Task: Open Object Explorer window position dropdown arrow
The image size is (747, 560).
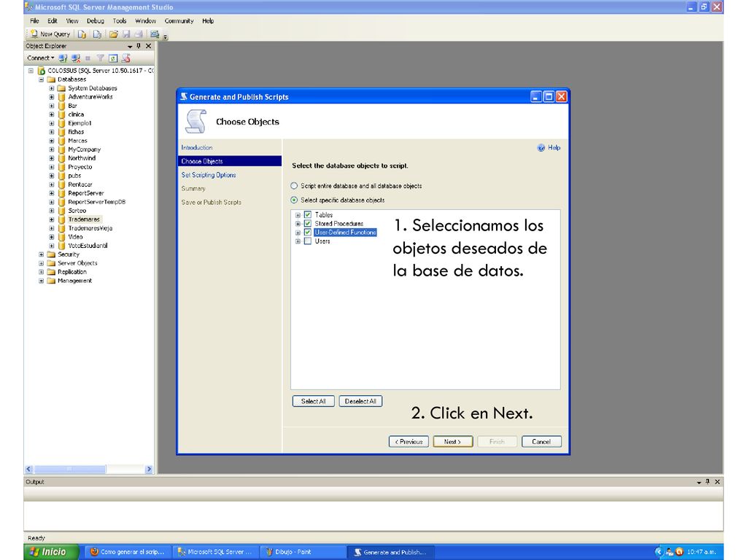Action: [130, 46]
